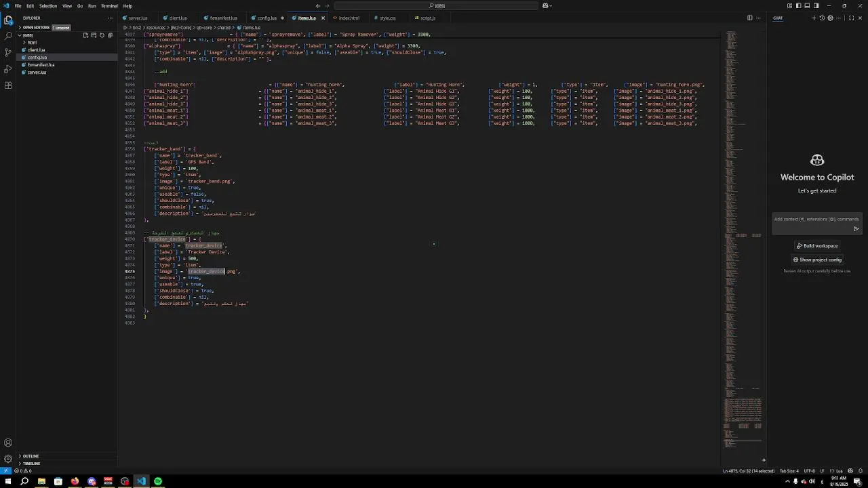Open the Run and Debug view

click(x=8, y=69)
